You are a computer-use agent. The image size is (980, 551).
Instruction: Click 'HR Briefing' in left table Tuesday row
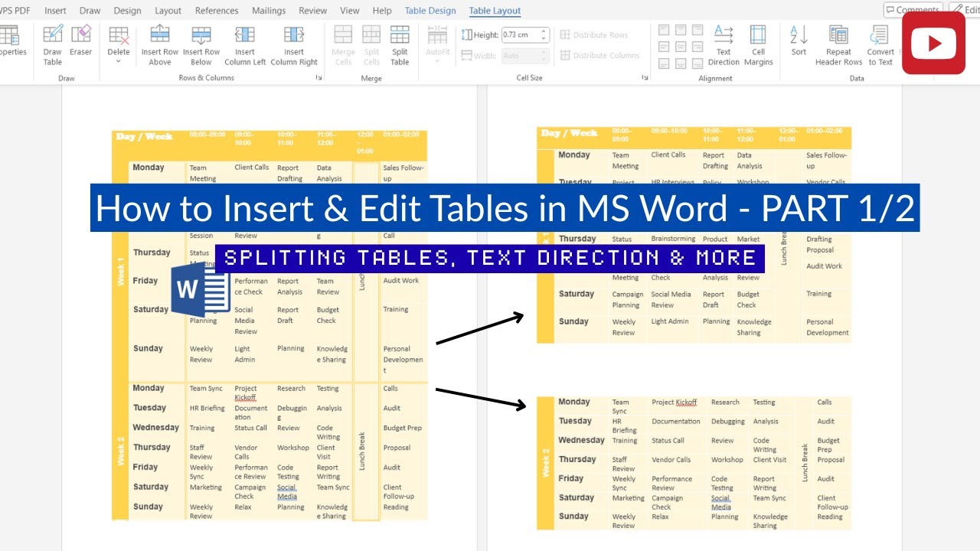207,409
